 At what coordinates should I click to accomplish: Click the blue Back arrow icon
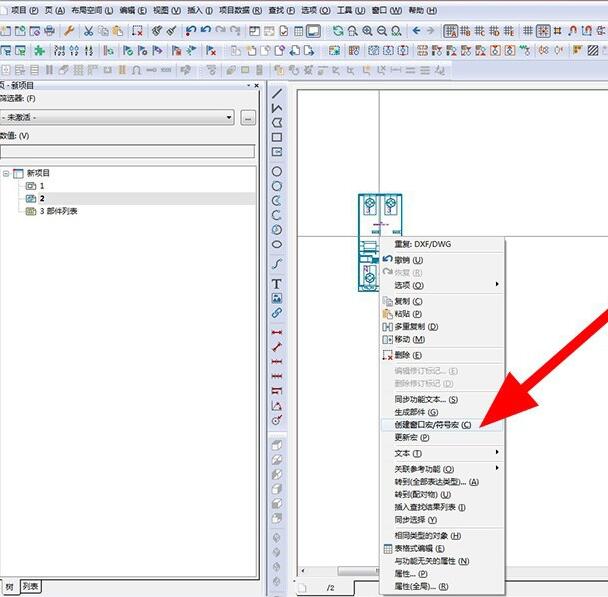tap(416, 31)
